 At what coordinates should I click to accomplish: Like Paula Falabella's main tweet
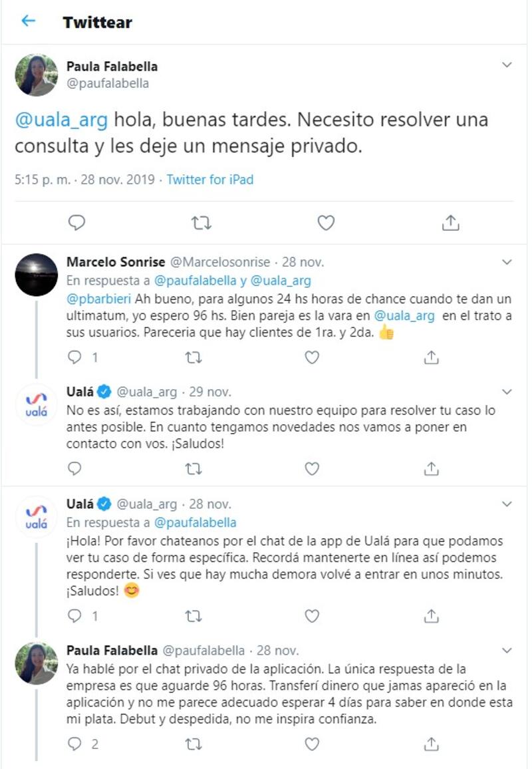tap(325, 223)
